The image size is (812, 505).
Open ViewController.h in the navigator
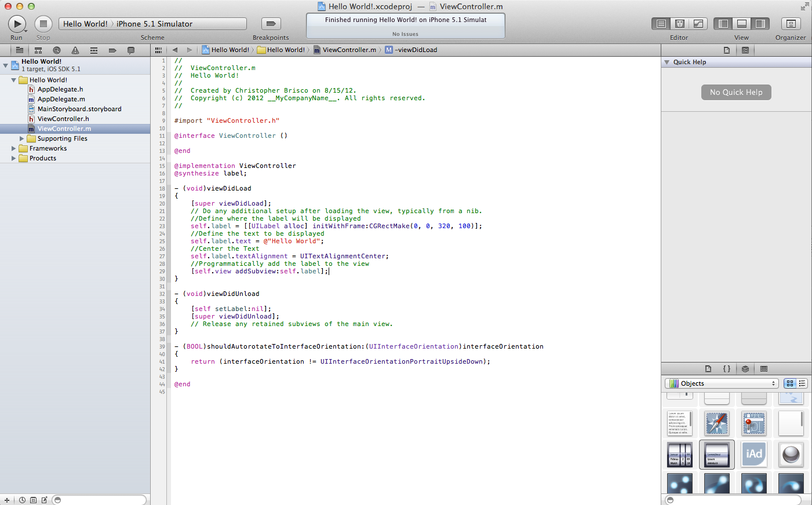[x=63, y=119]
